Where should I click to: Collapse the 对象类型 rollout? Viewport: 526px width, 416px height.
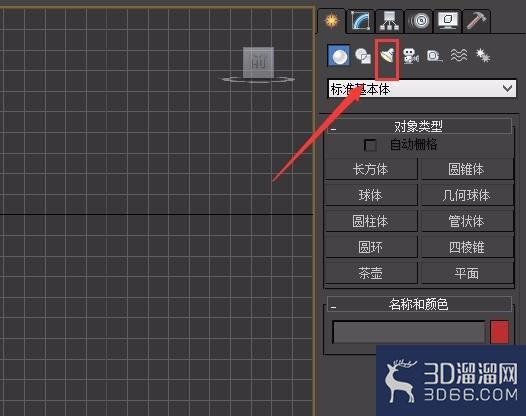pyautogui.click(x=419, y=126)
